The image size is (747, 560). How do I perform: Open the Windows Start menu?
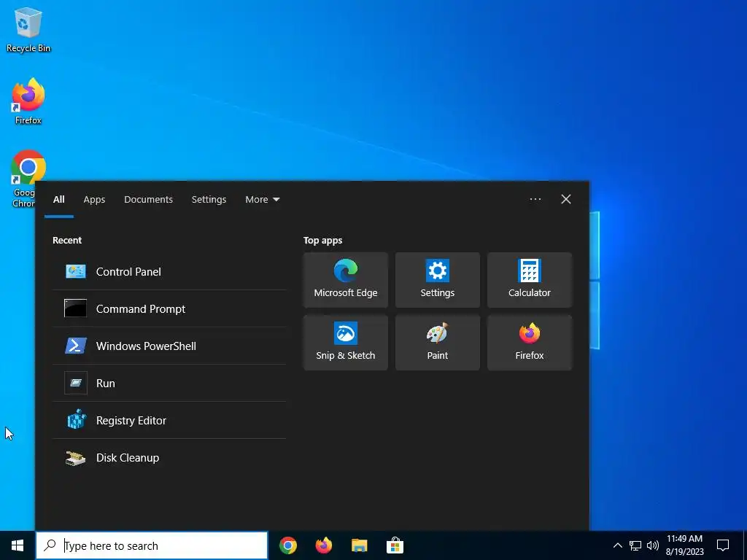point(18,545)
